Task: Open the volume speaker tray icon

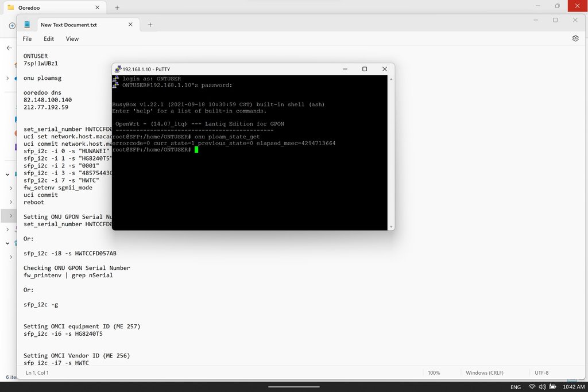Action: (x=543, y=387)
